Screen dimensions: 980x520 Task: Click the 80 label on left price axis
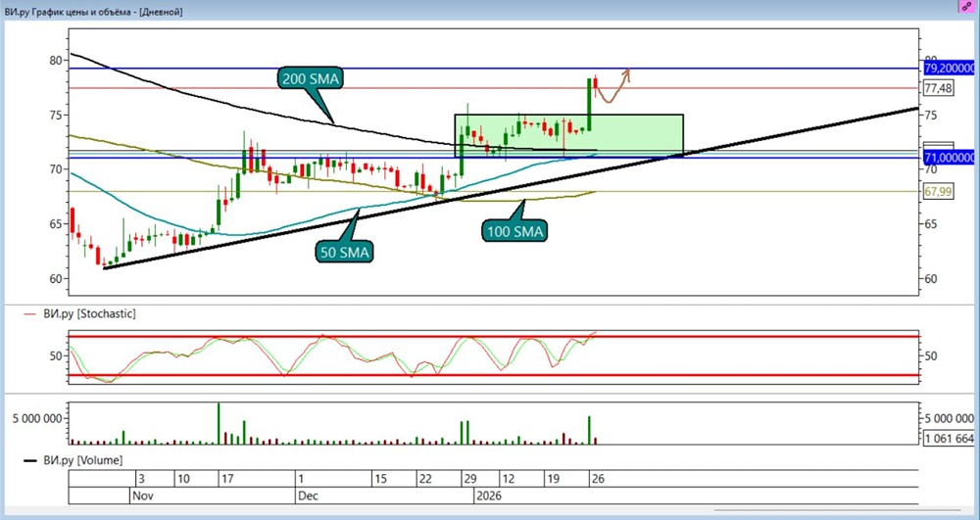[56, 60]
